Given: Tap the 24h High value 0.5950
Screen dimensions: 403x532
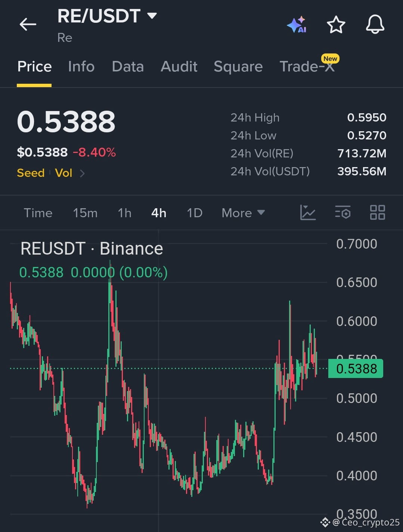Looking at the screenshot, I should click(367, 117).
